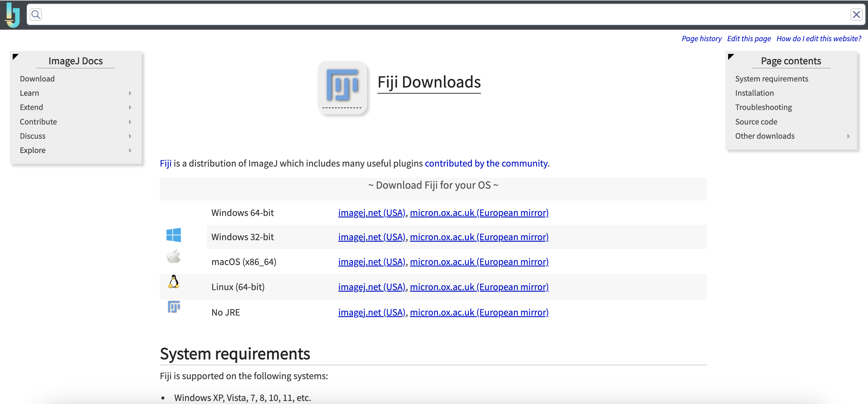
Task: Click the Apple macOS icon
Action: (173, 257)
